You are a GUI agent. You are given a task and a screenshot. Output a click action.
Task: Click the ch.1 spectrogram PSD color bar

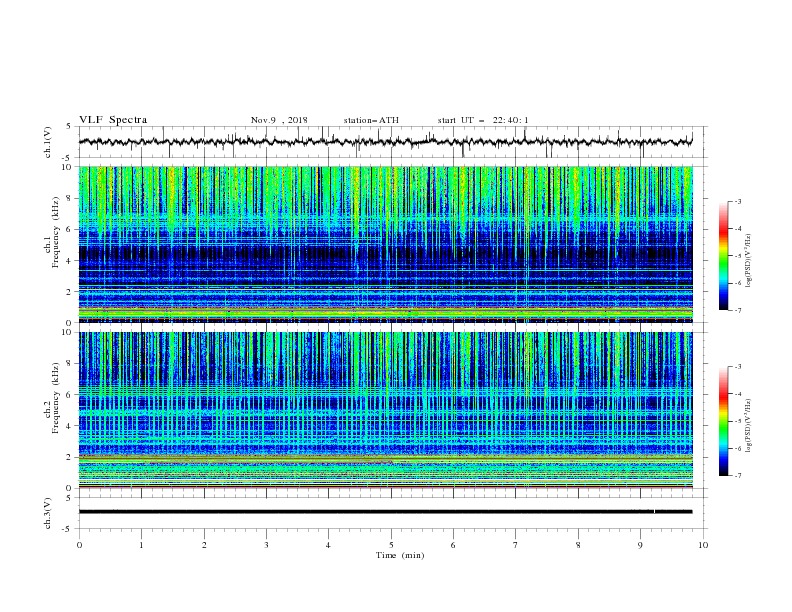pos(723,256)
